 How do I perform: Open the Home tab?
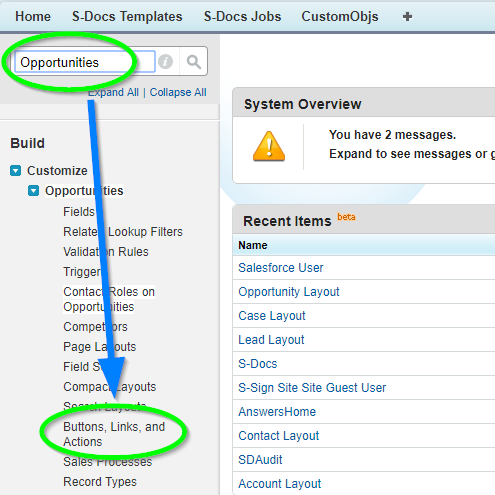pyautogui.click(x=33, y=16)
